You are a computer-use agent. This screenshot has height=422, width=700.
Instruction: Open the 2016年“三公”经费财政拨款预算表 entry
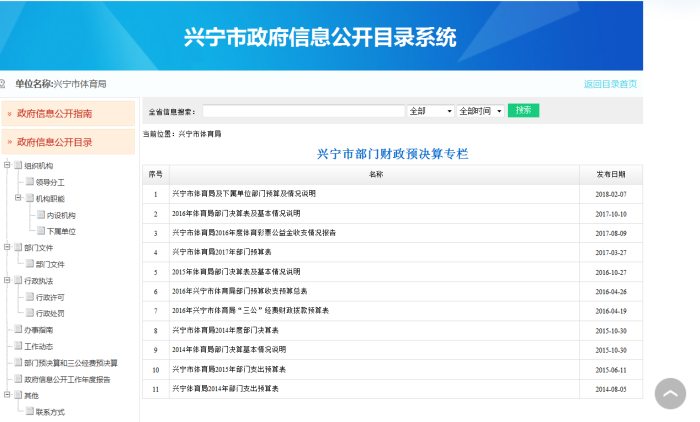tap(250, 310)
